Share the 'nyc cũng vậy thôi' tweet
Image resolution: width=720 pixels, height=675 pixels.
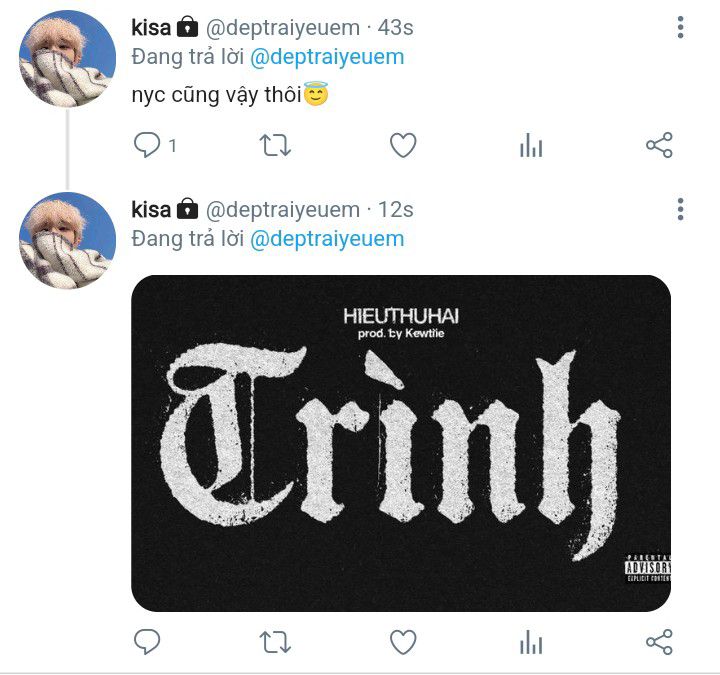point(659,145)
